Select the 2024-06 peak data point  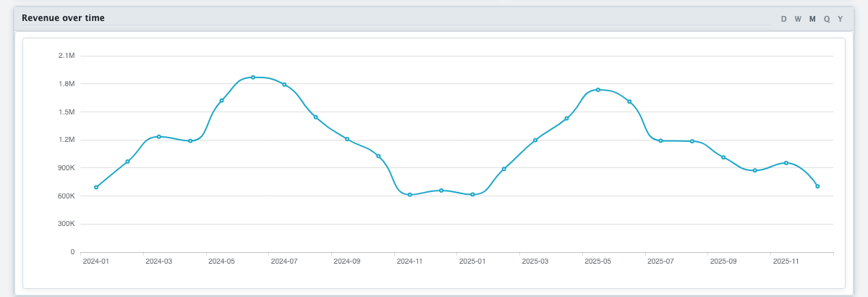coord(253,77)
